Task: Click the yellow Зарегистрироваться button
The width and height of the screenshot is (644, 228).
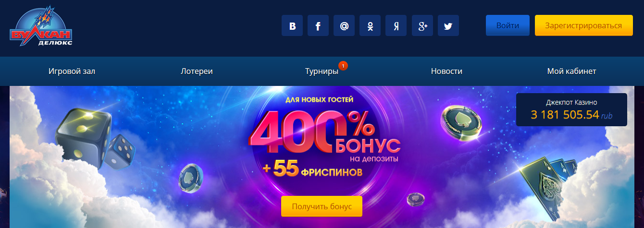Action: (x=583, y=25)
